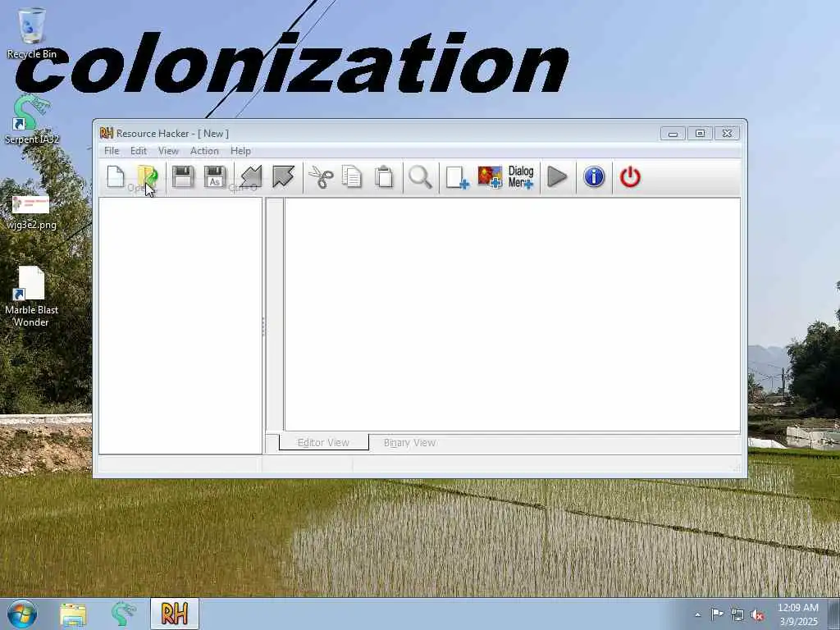Click the Dialog Menu editor icon
Image resolution: width=840 pixels, height=630 pixels.
click(x=521, y=177)
